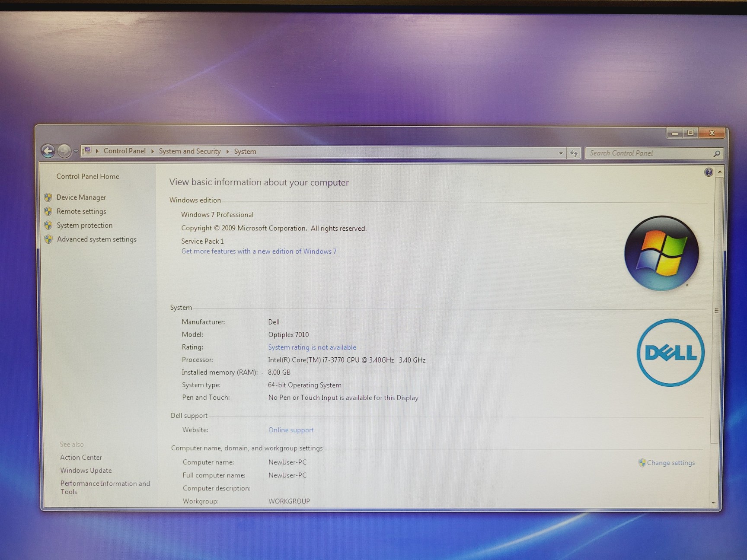This screenshot has width=747, height=560.
Task: Open the address bar history dropdown
Action: coord(561,153)
